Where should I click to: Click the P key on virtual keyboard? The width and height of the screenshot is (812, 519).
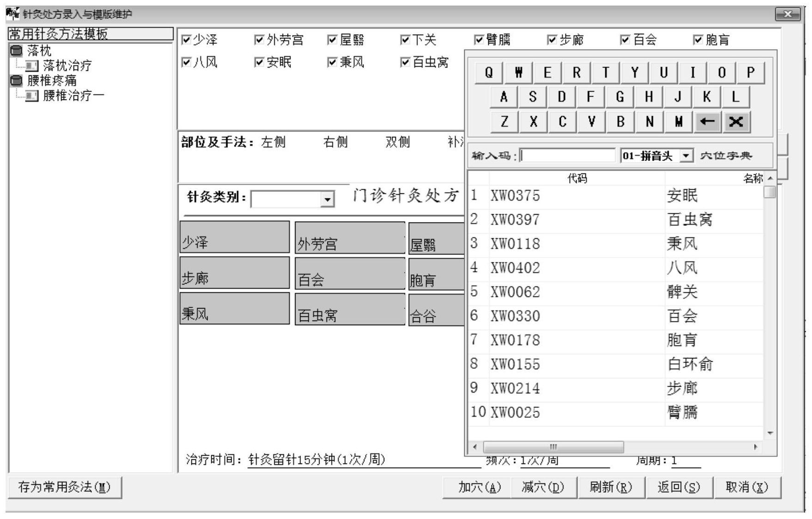click(750, 73)
